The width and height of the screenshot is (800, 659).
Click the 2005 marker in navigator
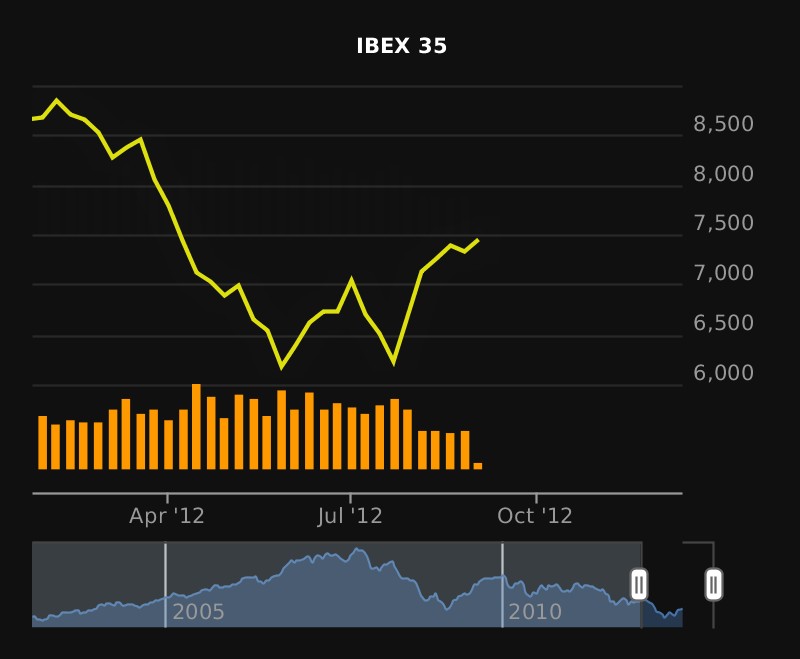(198, 612)
